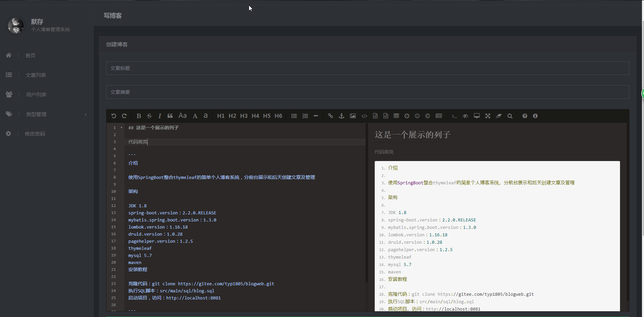Click the tags icon beside 类型管理
644x317 pixels.
tap(9, 114)
